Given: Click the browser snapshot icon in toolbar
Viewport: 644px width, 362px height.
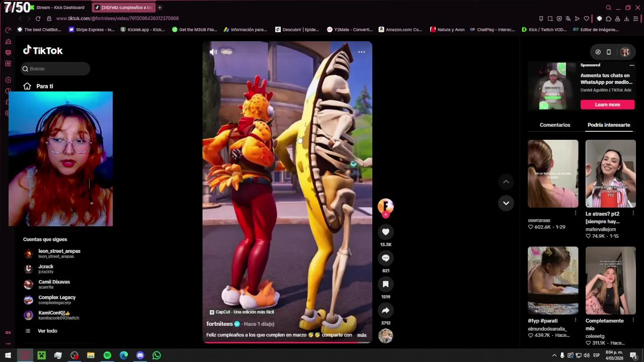Looking at the screenshot, I should pos(550,19).
